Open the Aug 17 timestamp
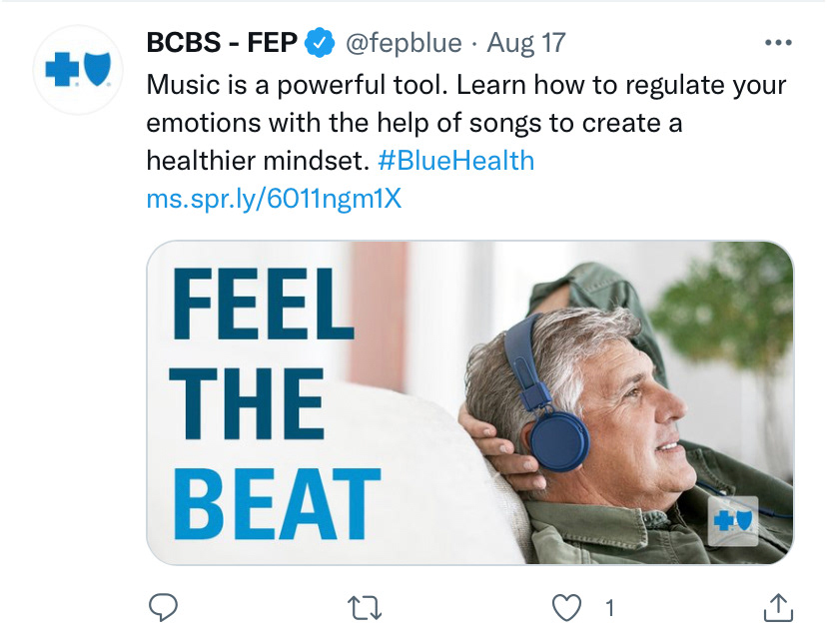 coord(526,43)
